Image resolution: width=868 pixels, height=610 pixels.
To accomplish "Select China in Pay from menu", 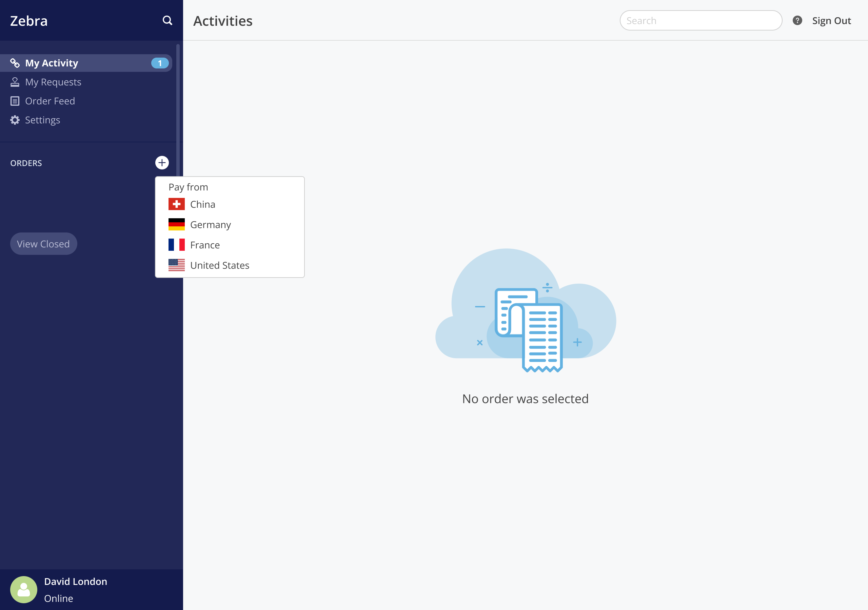I will coord(203,204).
